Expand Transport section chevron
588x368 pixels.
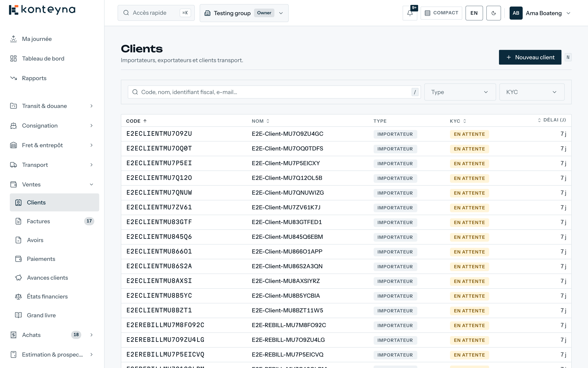(x=91, y=165)
